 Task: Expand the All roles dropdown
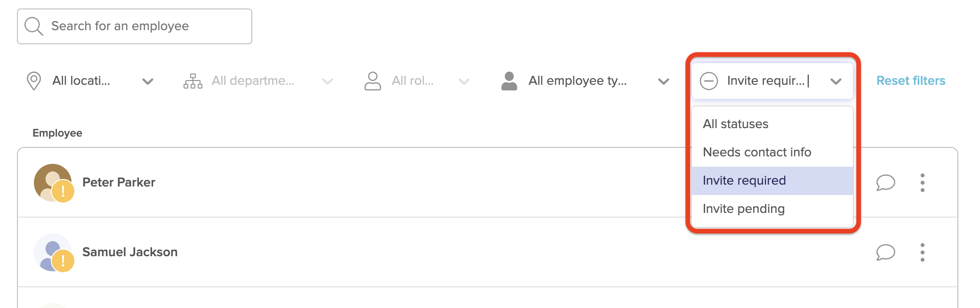coord(463,81)
